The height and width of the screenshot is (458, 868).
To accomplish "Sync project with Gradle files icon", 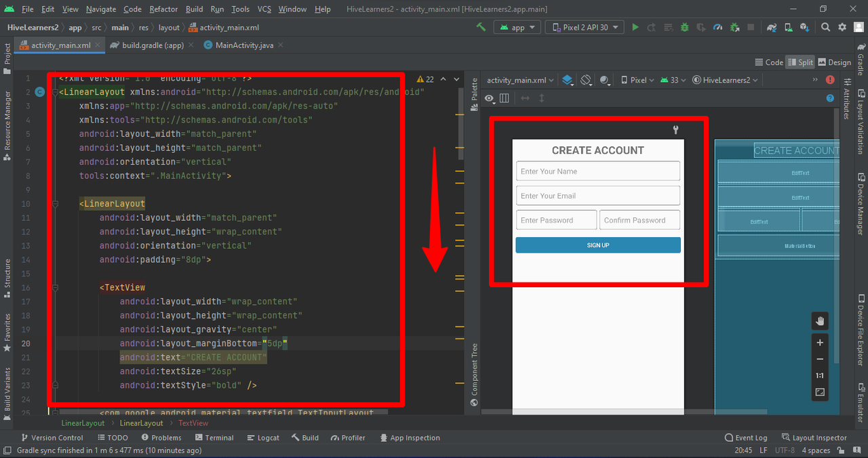I will 772,27.
